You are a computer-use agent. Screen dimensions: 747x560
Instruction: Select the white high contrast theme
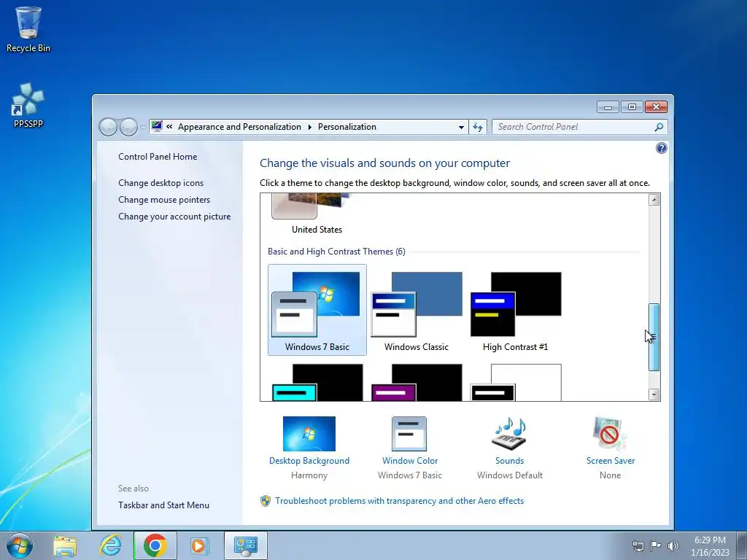[516, 382]
